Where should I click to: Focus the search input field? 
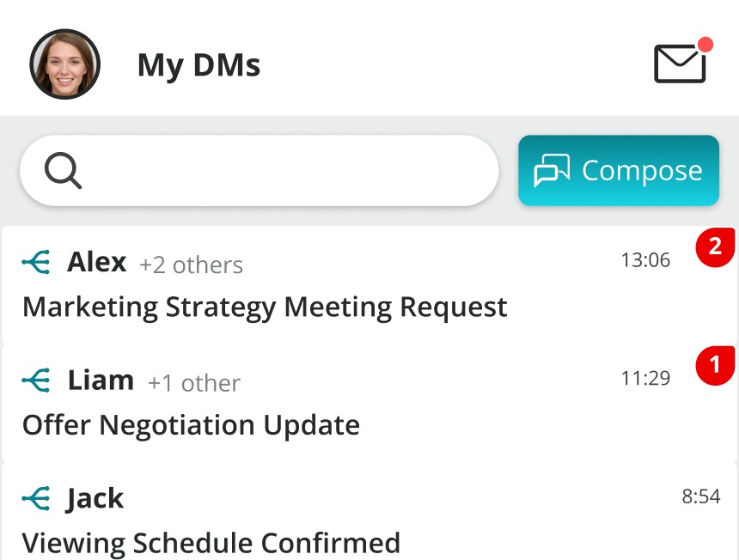click(x=284, y=171)
